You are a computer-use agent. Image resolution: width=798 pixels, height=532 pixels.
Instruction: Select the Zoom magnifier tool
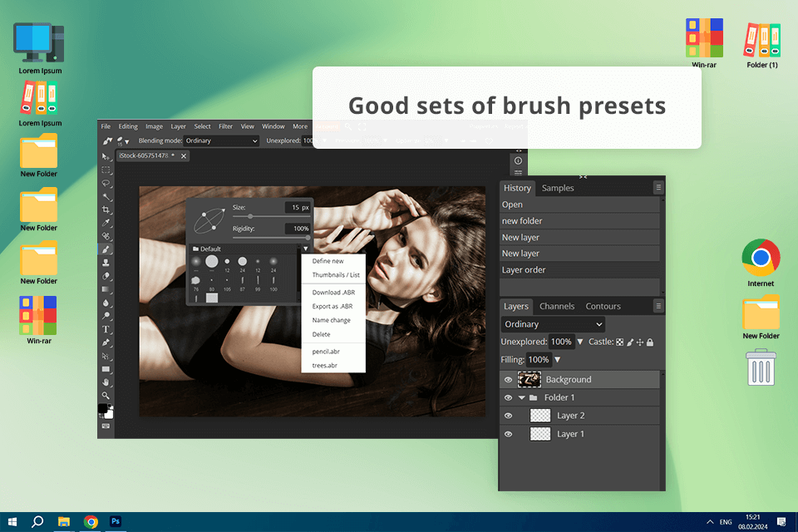click(x=106, y=396)
